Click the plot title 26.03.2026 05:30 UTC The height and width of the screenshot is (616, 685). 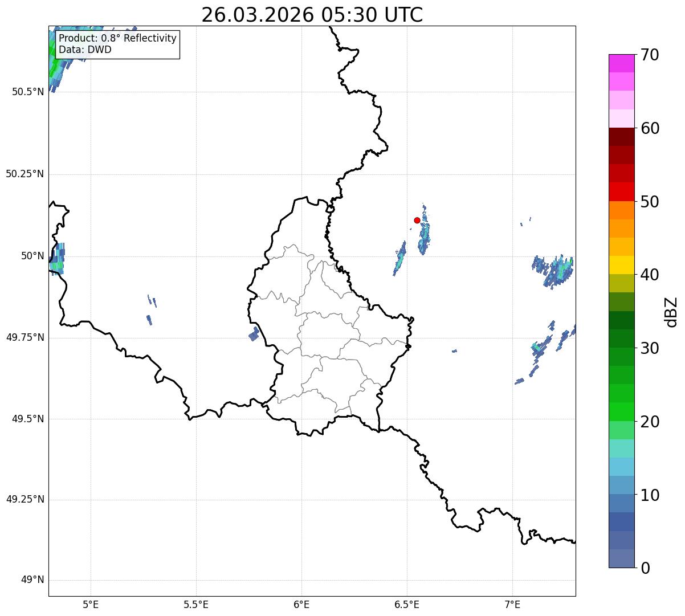pyautogui.click(x=312, y=15)
